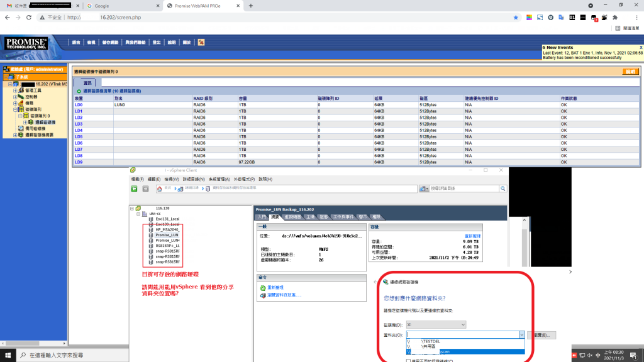Select the 控制器 controller icon in tree
The width and height of the screenshot is (644, 362).
click(x=21, y=97)
